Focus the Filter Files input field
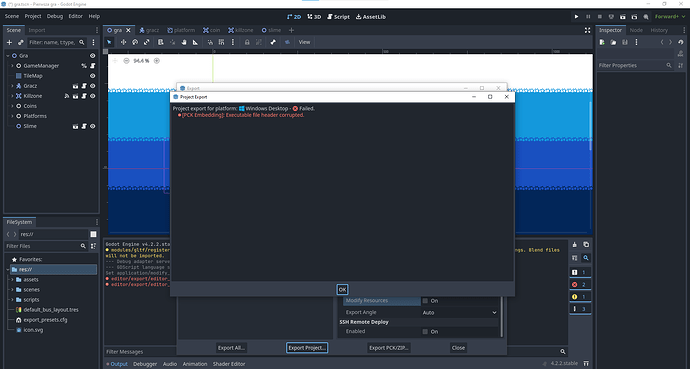Screen dimensions: 690x369 click(42, 246)
